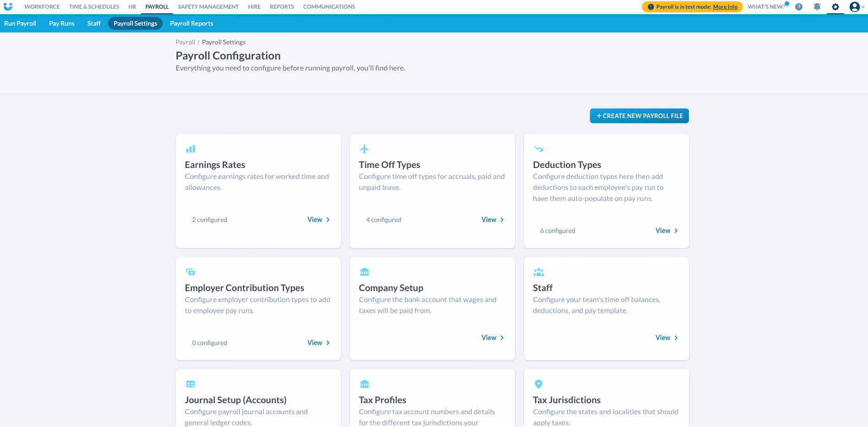Click the Payroll Configuration heading
This screenshot has height=427, width=868.
(228, 56)
